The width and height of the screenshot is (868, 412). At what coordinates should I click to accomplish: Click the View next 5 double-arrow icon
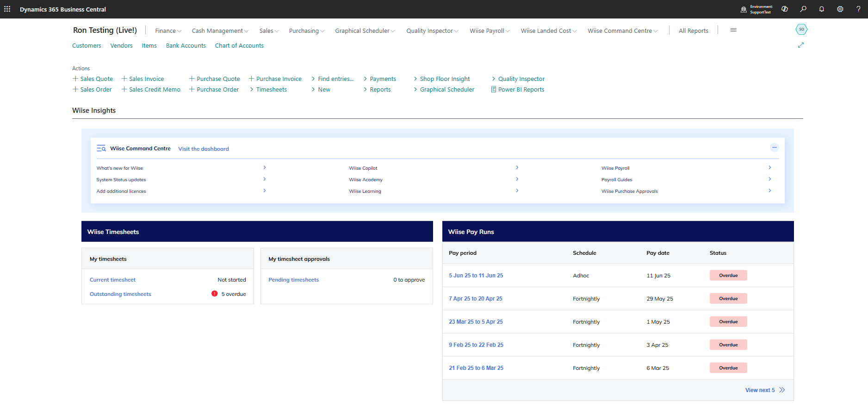click(782, 390)
